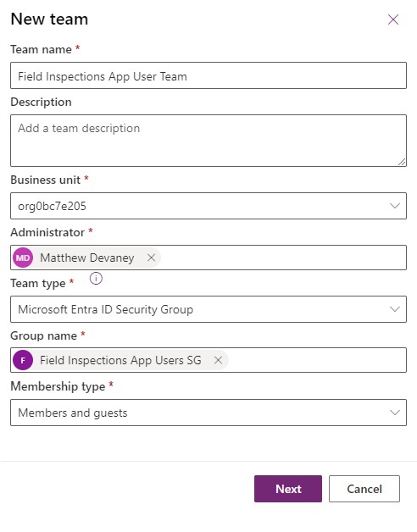Click the F avatar of the group

pos(23,360)
